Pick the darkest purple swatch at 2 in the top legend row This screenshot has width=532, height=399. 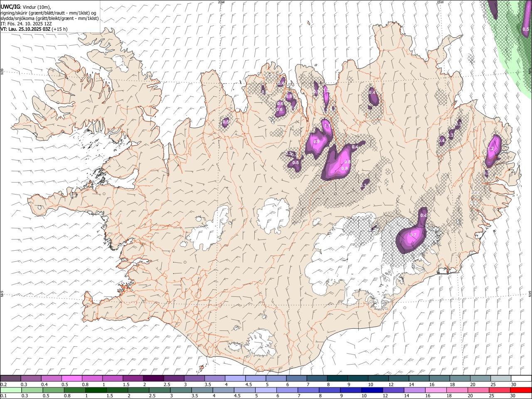[153, 378]
